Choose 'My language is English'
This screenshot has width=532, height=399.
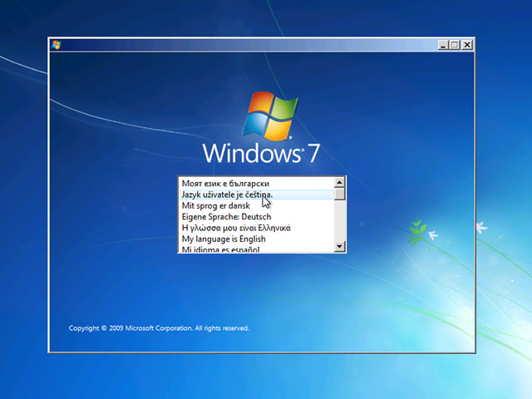tap(256, 239)
